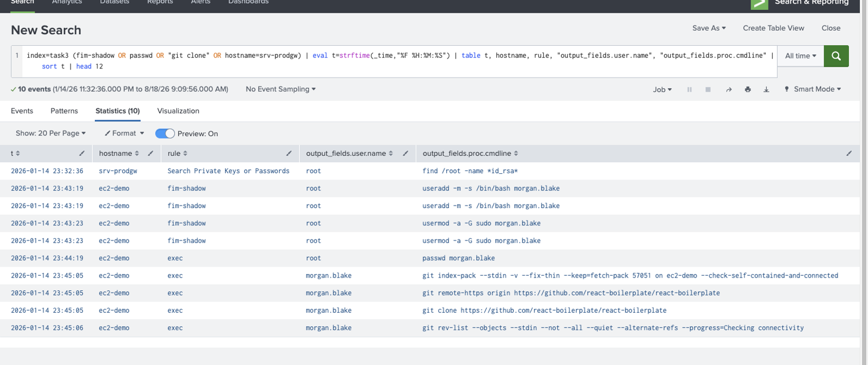The height and width of the screenshot is (365, 868).
Task: Open the Save As dropdown
Action: click(709, 28)
